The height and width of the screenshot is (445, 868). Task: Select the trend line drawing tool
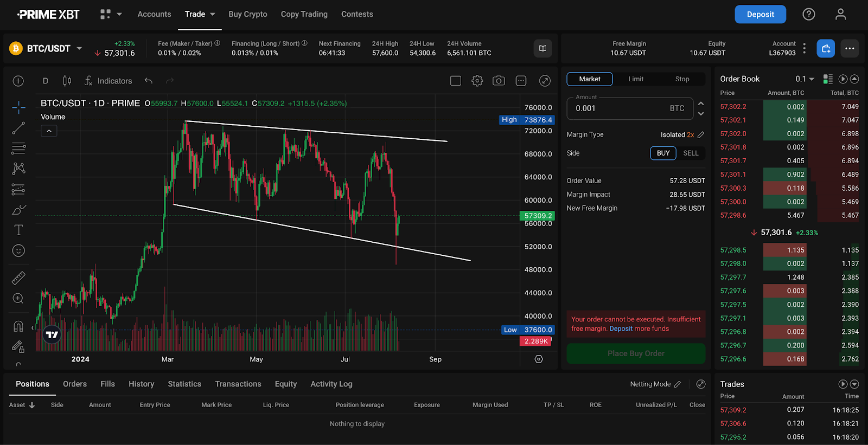coord(18,128)
